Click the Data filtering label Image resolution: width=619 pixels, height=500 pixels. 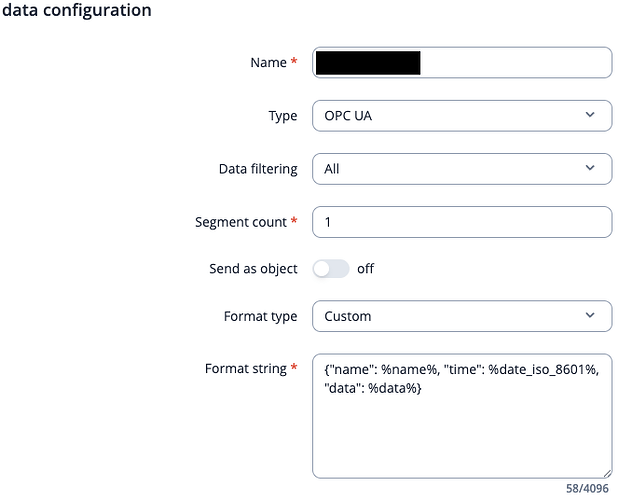258,169
